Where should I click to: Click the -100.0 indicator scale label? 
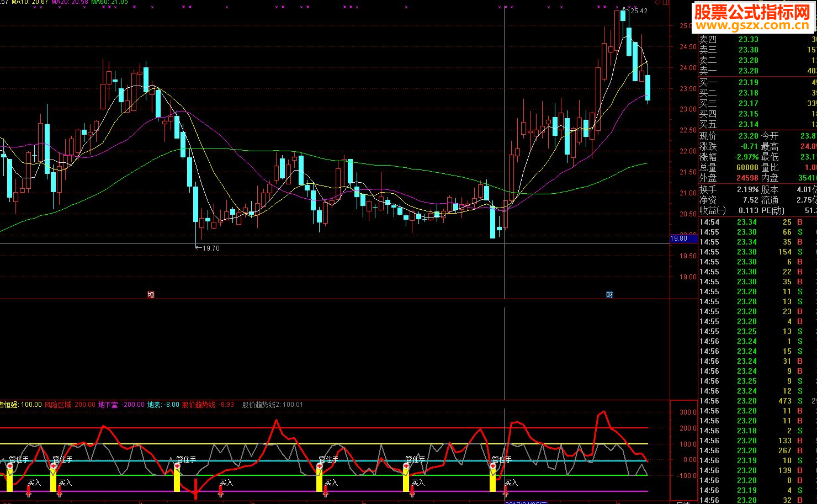[687, 476]
